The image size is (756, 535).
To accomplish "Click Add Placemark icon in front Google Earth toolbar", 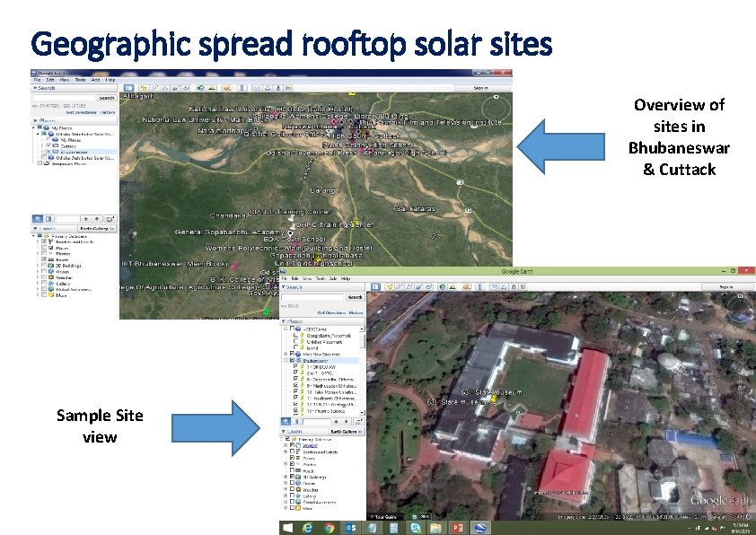I will 390,286.
